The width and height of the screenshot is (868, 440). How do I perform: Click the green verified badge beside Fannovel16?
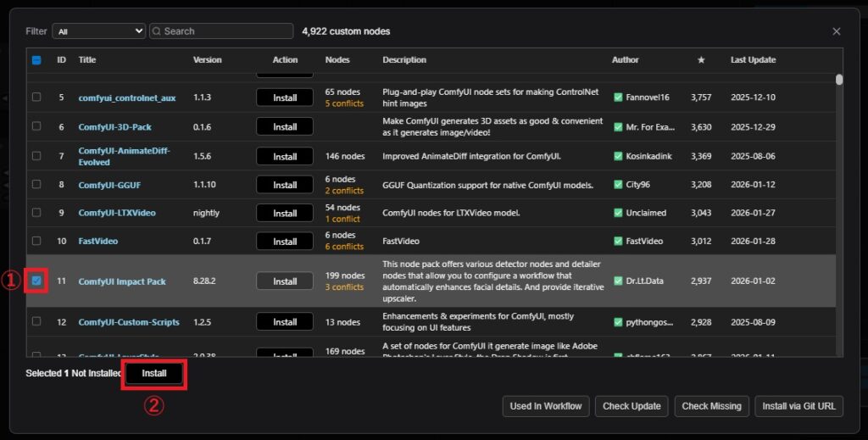[x=618, y=97]
